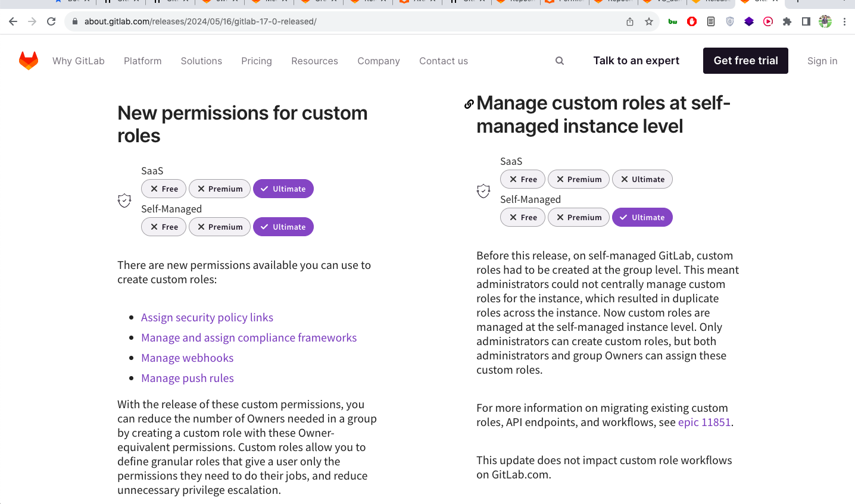
Task: Expand the Solutions navigation menu
Action: pyautogui.click(x=201, y=61)
